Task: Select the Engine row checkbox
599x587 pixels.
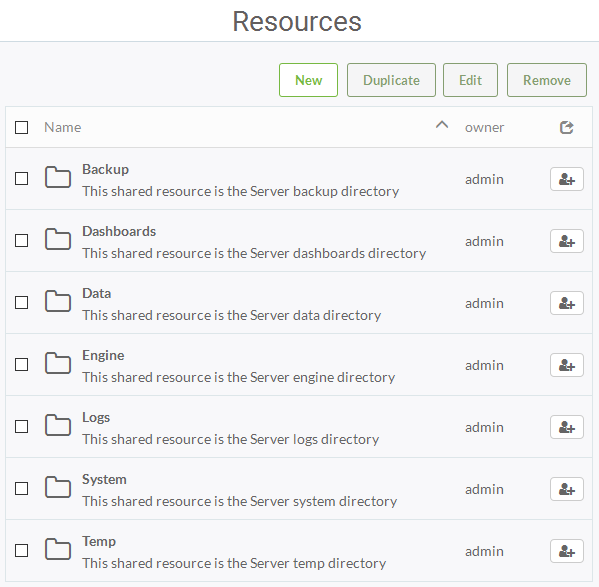Action: click(21, 364)
